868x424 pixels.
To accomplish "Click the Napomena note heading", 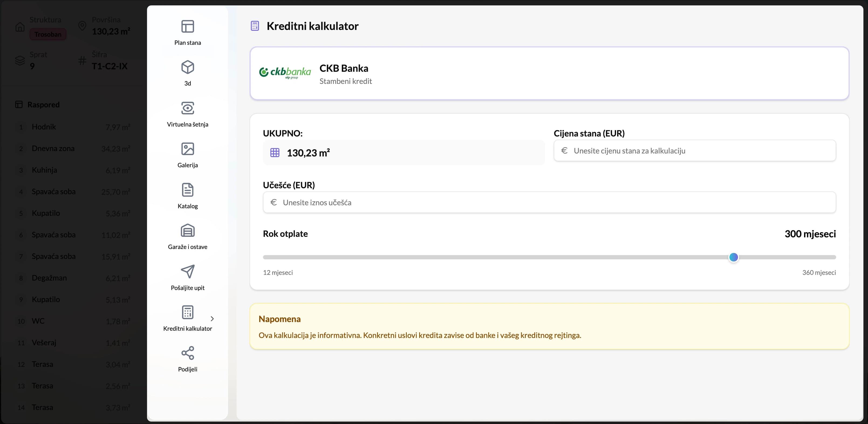I will click(279, 319).
